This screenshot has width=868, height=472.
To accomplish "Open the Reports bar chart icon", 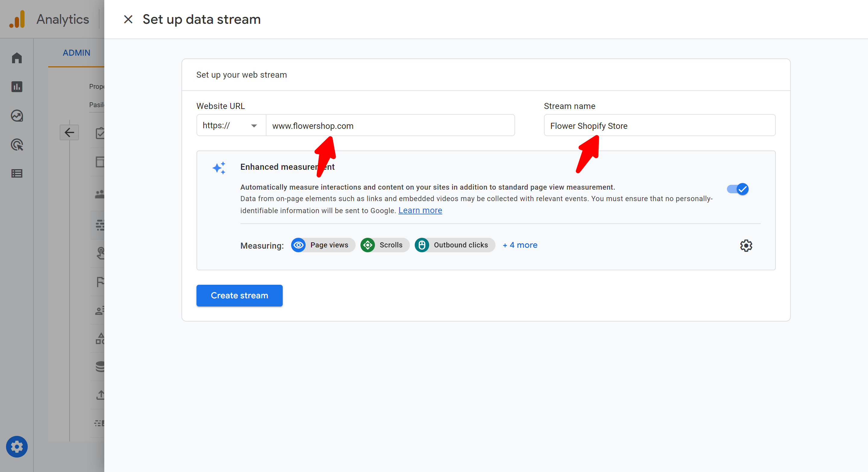I will tap(17, 87).
